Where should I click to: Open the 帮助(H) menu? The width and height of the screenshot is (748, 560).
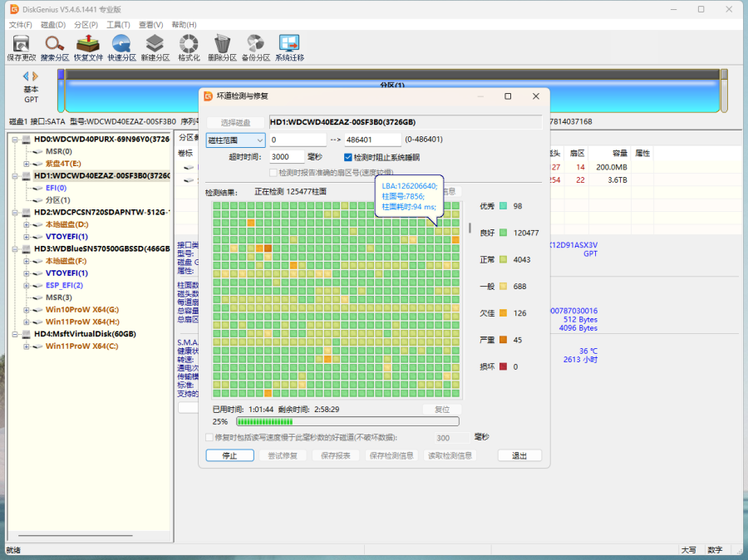184,25
